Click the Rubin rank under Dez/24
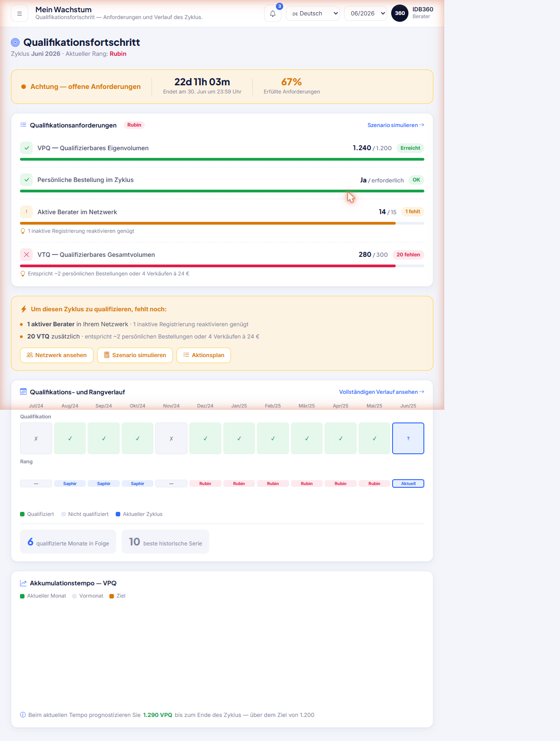 205,484
